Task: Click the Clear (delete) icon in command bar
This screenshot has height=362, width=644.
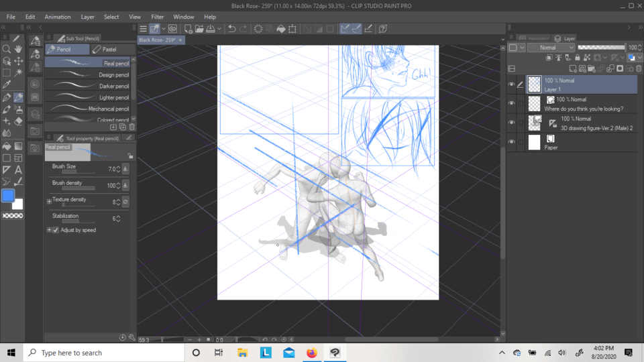Action: click(x=258, y=29)
